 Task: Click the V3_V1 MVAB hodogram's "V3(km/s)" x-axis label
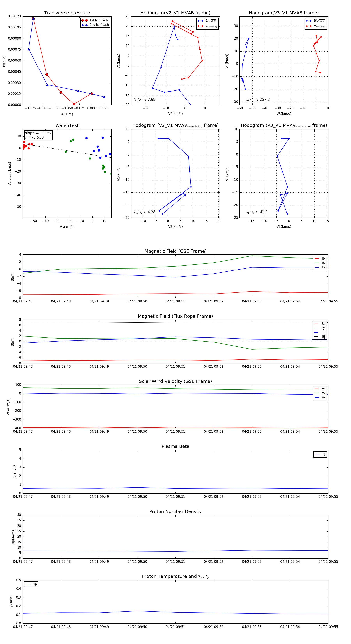tap(284, 114)
